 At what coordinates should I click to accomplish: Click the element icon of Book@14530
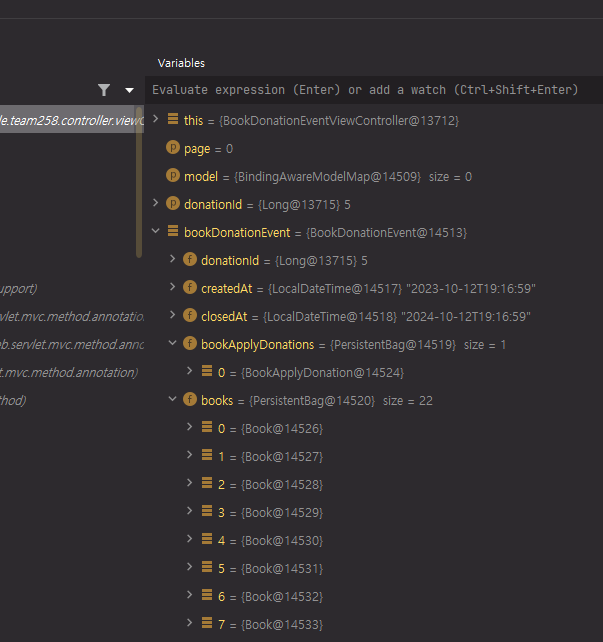[207, 539]
